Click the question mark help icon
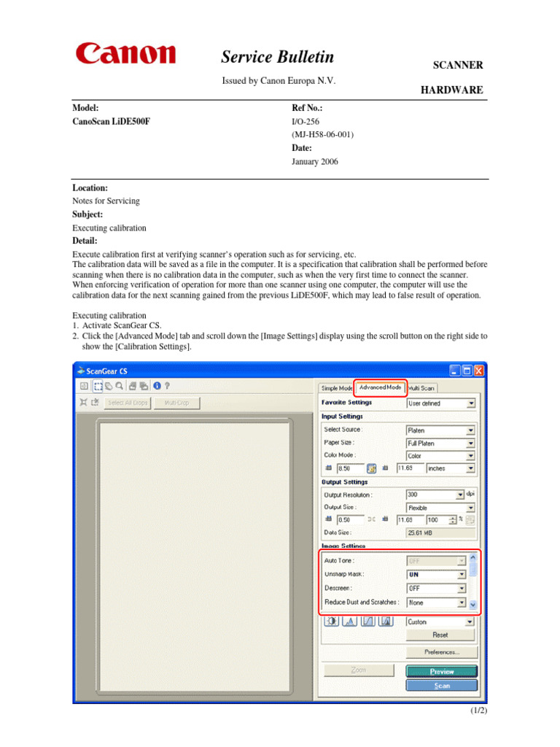 coord(167,386)
